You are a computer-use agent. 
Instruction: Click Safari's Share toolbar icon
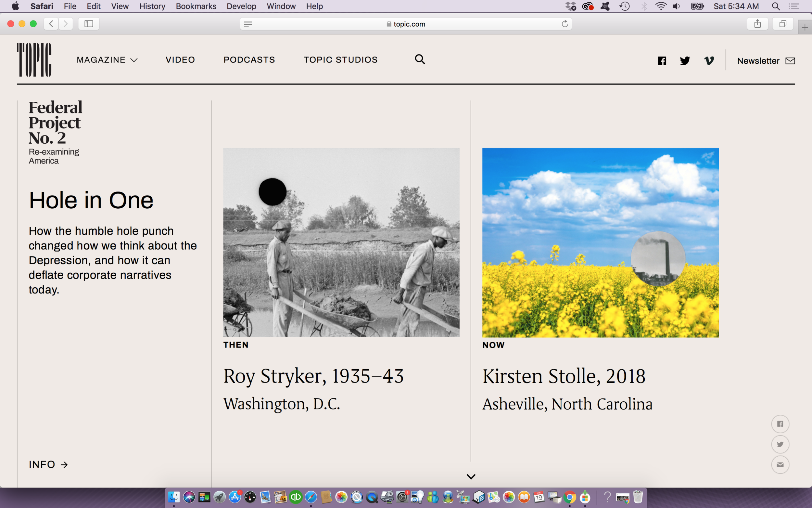[757, 24]
